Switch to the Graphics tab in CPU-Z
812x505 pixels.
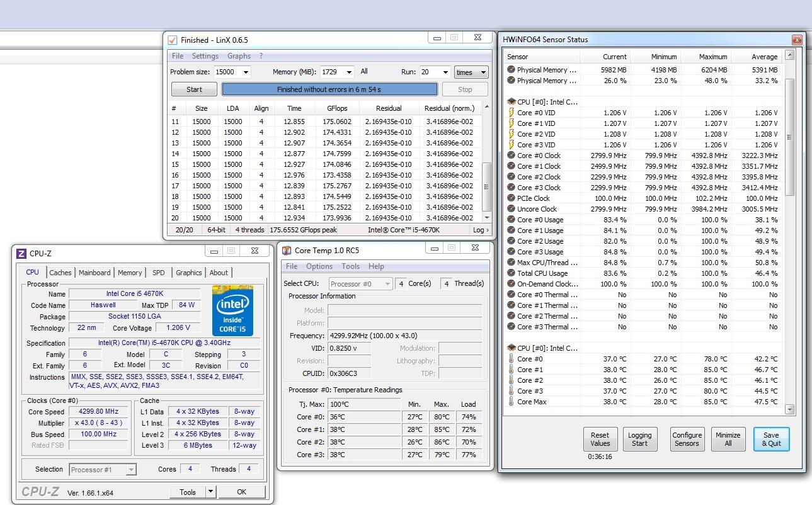click(x=189, y=273)
